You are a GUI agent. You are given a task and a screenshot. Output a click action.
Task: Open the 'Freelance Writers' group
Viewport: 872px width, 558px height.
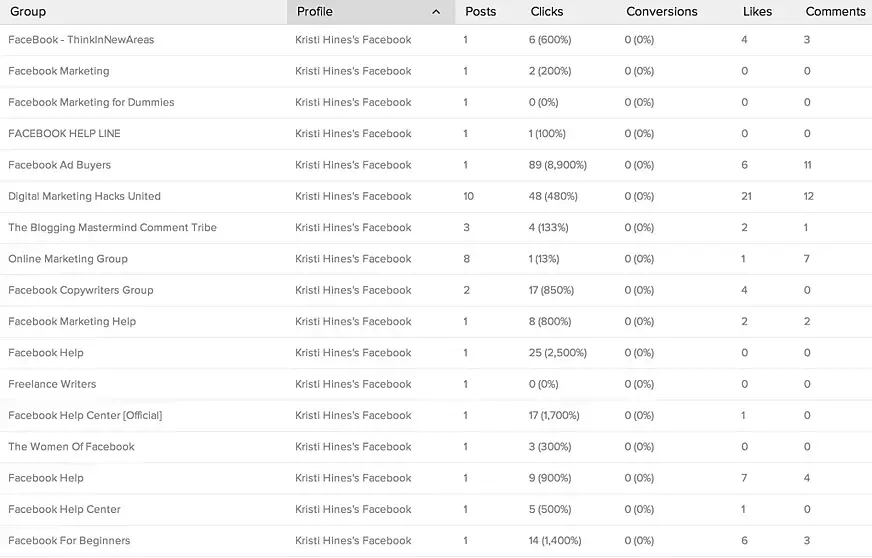[x=52, y=384]
